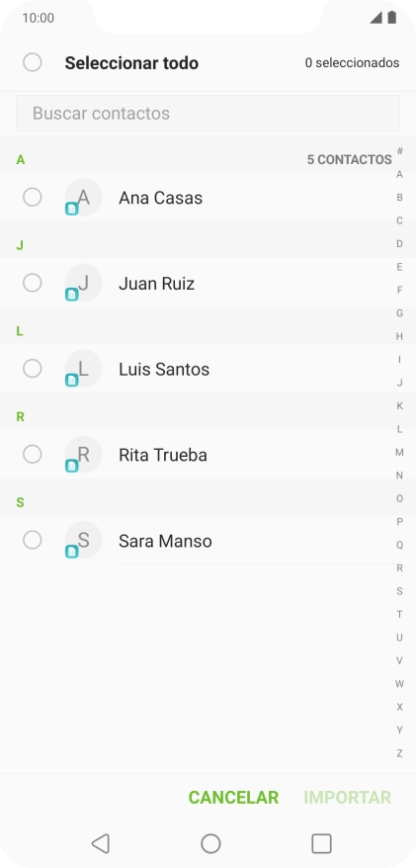Tap Ana Casas contact avatar icon
This screenshot has height=868, width=416.
coord(83,197)
